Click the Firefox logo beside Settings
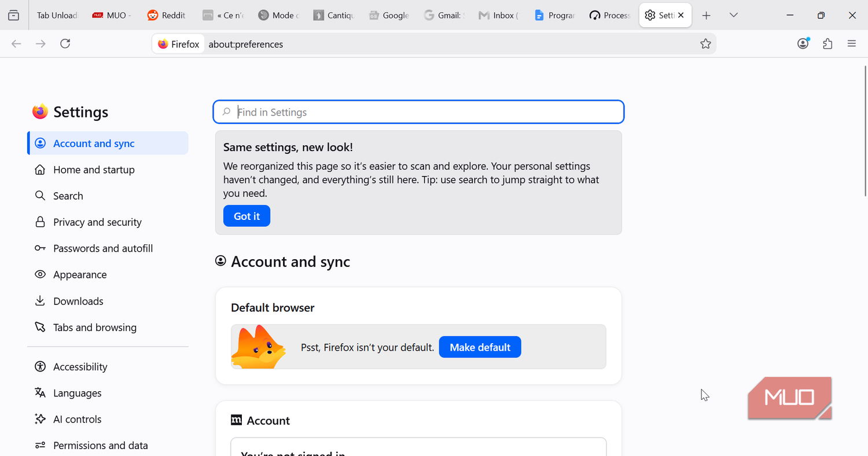868x456 pixels. click(40, 112)
